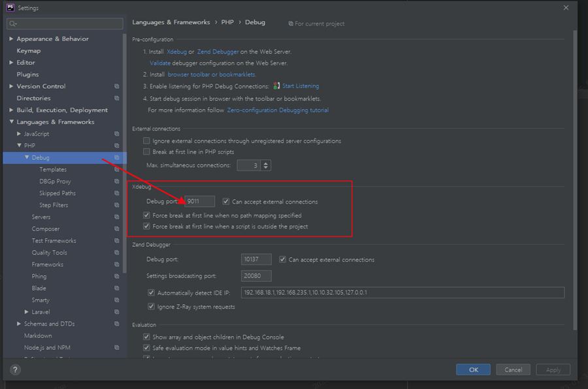Collapse the Languages & Frameworks section
This screenshot has width=588, height=389.
[x=11, y=122]
